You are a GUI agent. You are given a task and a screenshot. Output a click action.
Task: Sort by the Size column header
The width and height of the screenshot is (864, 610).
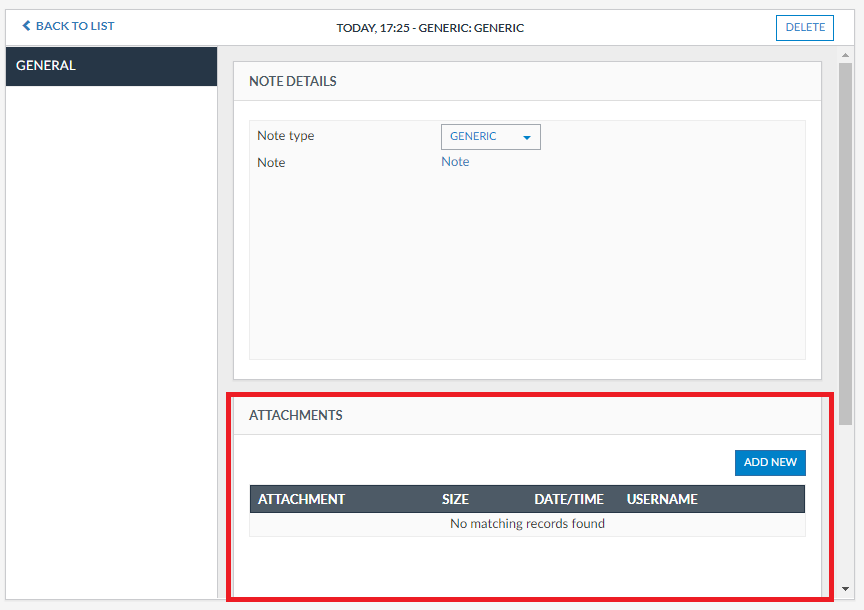[x=455, y=499]
